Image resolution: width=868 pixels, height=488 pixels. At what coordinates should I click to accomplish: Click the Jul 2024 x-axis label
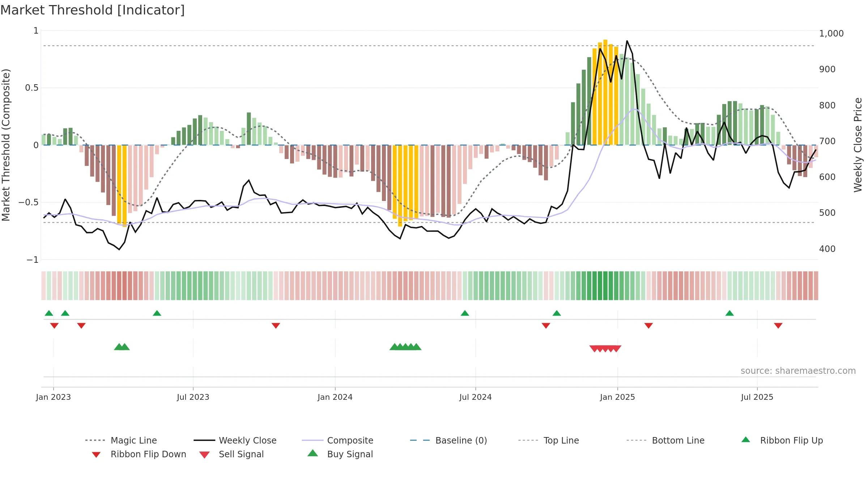coord(476,397)
